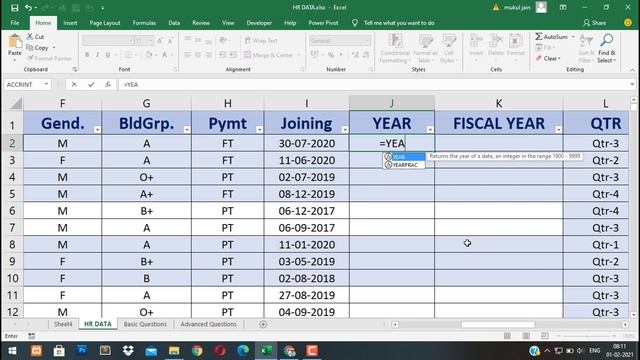Open the Pymt column filter dropdown
The height and width of the screenshot is (360, 640).
260,130
